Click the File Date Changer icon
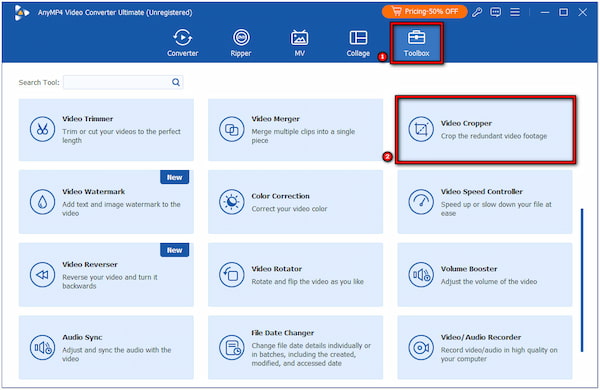 (x=232, y=348)
